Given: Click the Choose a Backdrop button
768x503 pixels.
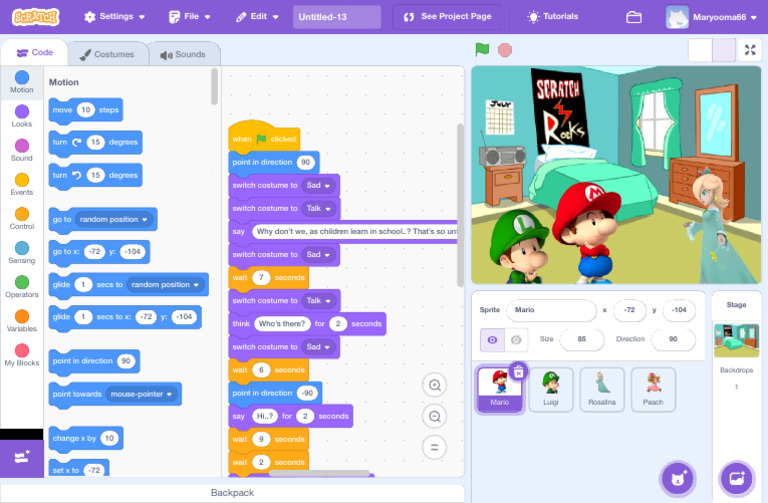Looking at the screenshot, I should 737,478.
